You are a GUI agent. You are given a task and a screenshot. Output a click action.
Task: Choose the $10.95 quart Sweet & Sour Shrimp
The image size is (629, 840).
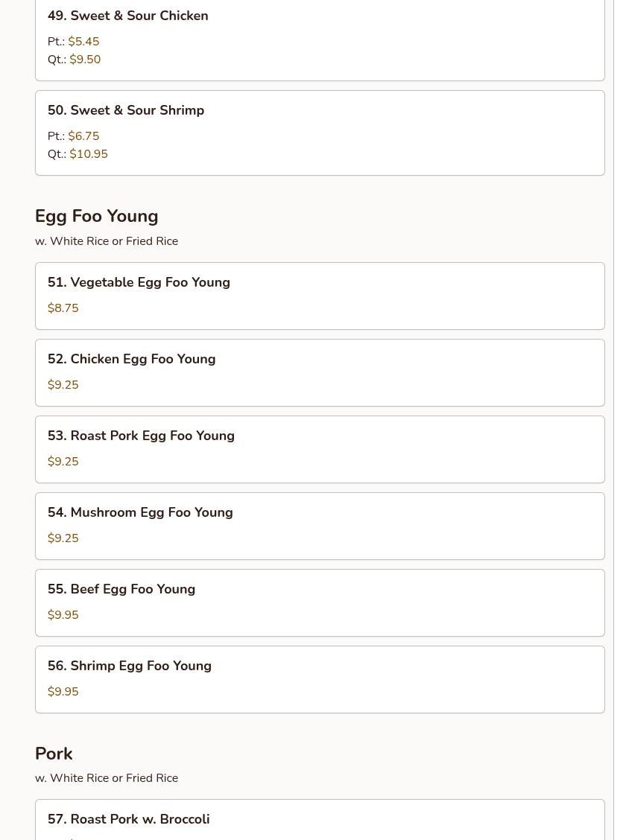click(x=89, y=154)
